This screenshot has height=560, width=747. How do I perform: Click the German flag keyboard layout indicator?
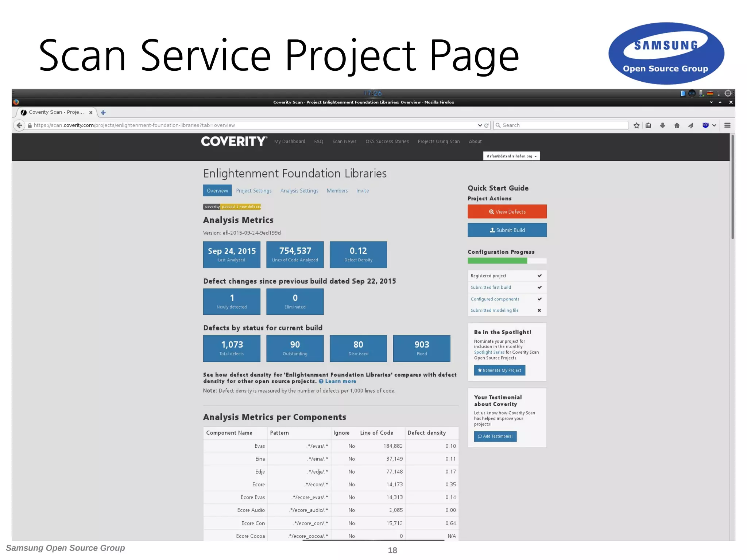click(710, 93)
